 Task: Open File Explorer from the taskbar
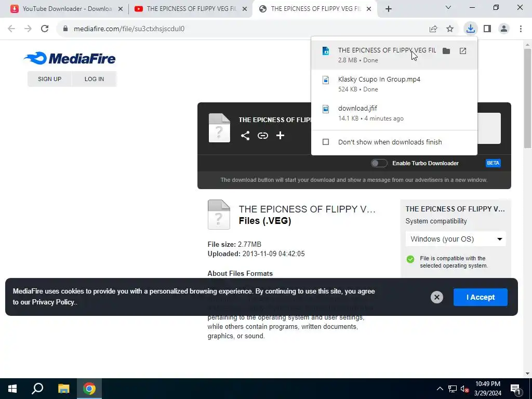point(63,389)
